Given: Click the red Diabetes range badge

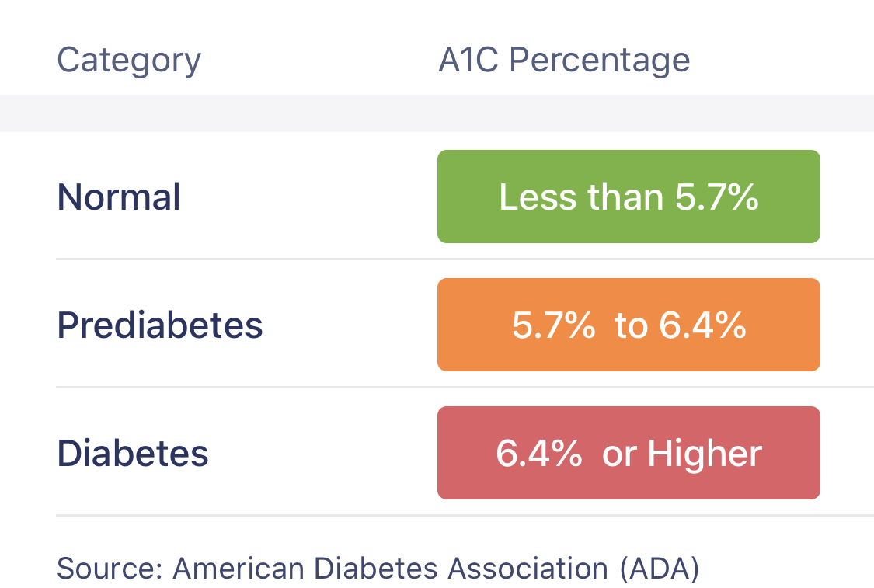Looking at the screenshot, I should pos(629,453).
